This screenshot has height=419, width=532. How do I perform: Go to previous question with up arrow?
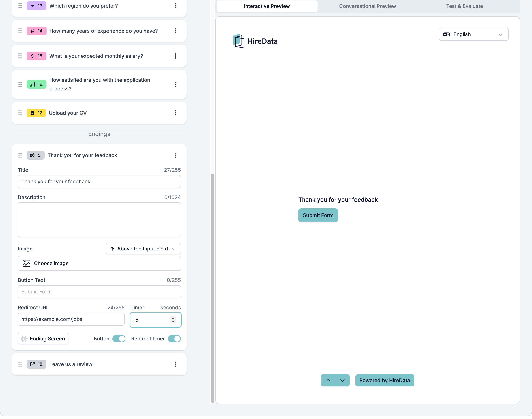[x=328, y=381]
